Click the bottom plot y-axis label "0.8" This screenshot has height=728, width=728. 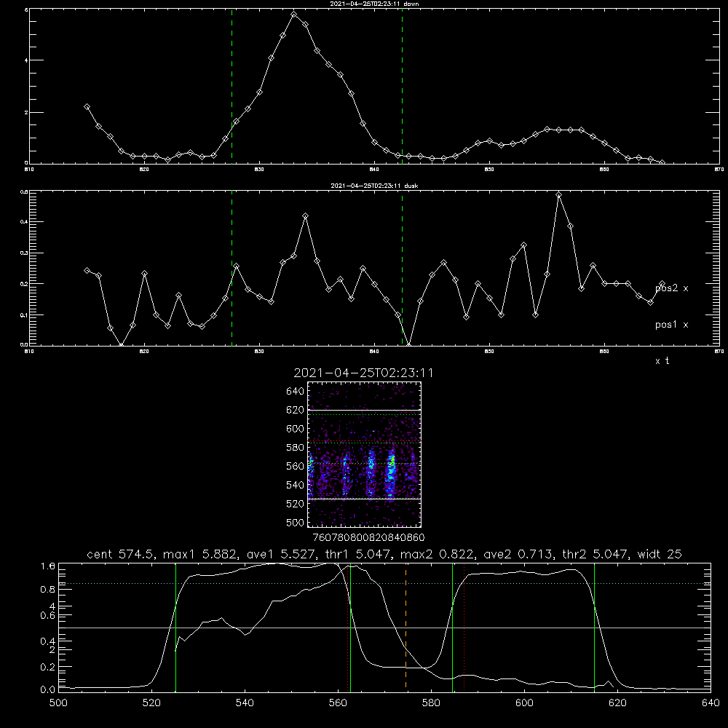tap(48, 590)
